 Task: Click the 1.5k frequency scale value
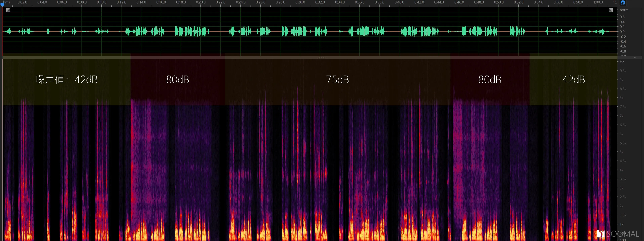tap(623, 215)
